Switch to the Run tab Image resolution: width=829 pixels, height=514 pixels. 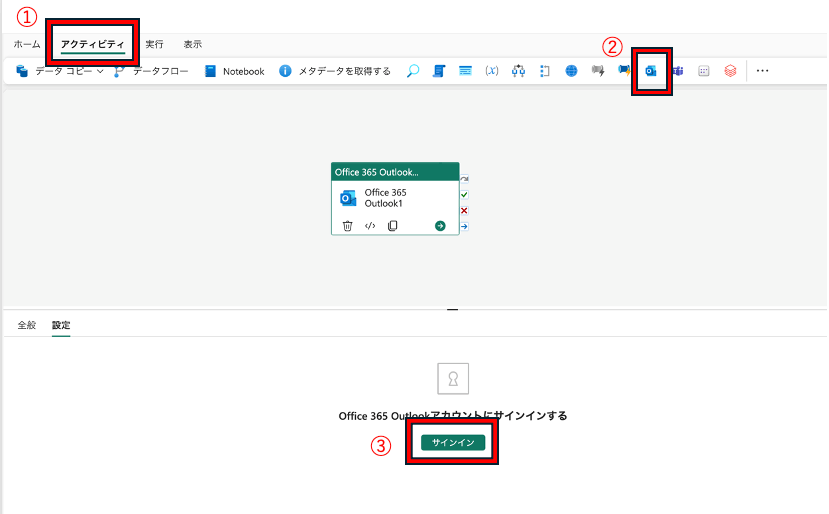point(154,44)
